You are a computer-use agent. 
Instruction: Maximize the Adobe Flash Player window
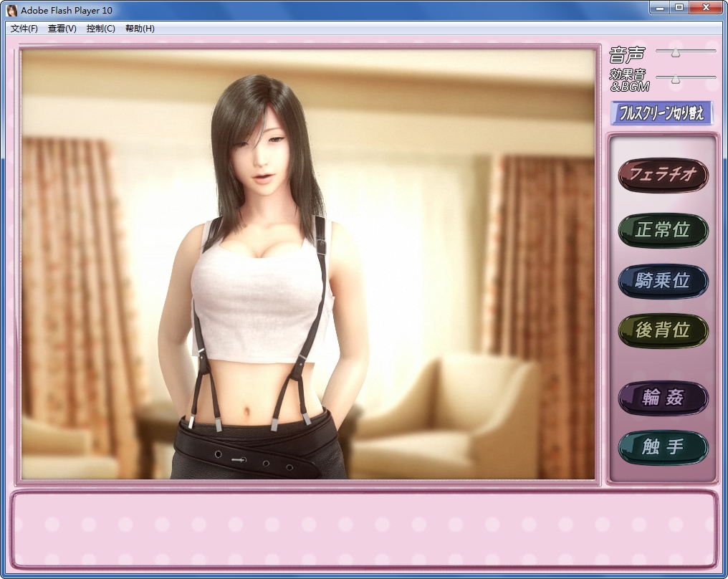680,7
